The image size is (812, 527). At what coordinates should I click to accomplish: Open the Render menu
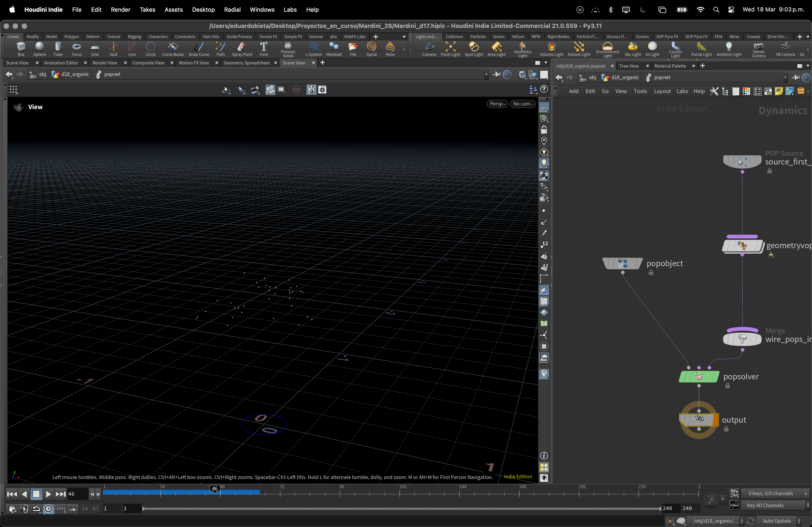click(x=120, y=9)
